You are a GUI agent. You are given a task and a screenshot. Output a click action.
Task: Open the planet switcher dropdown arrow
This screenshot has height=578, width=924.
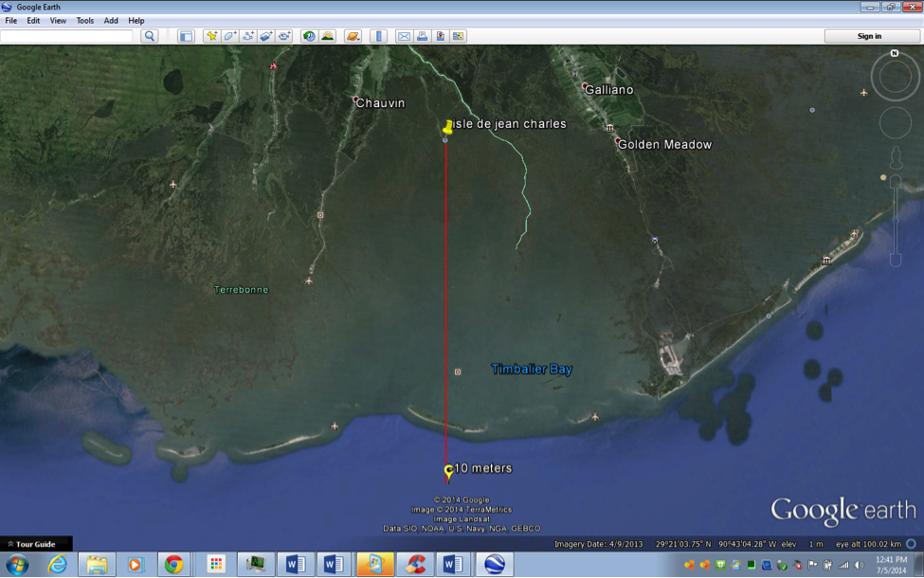(x=359, y=38)
